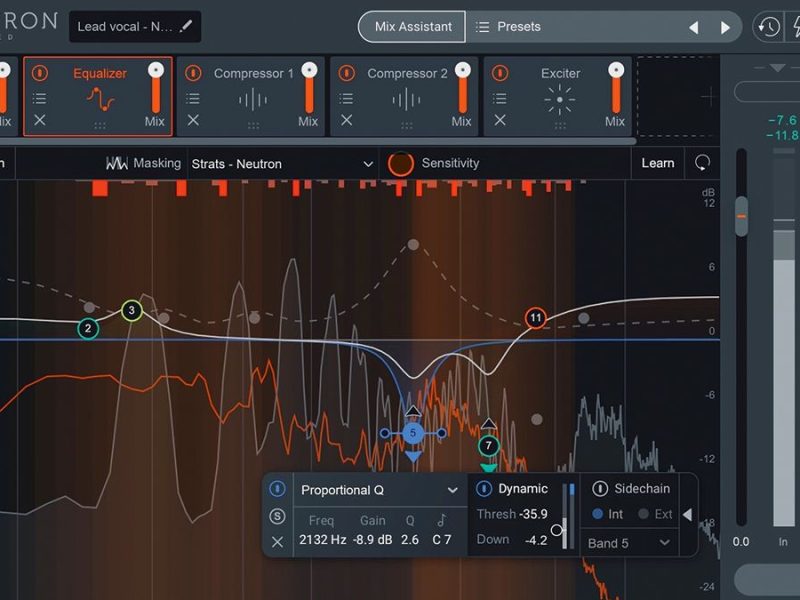Screen dimensions: 800x600
Task: Select EQ band node 2
Action: pyautogui.click(x=88, y=328)
